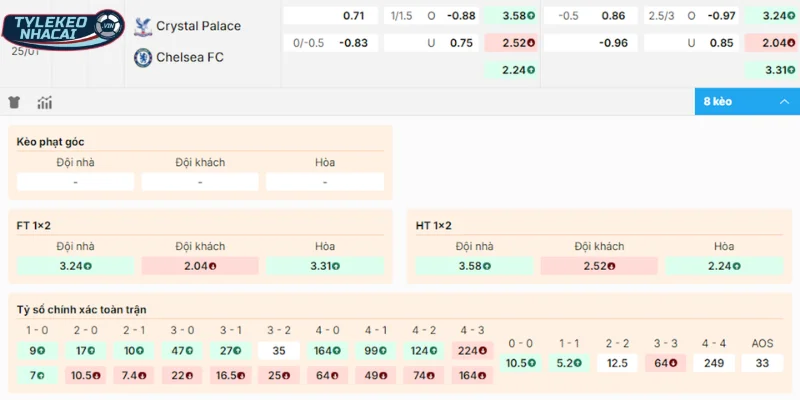Screen dimensions: 800x400
Task: Select FT 1×2 home odds 3.24
Action: [76, 266]
